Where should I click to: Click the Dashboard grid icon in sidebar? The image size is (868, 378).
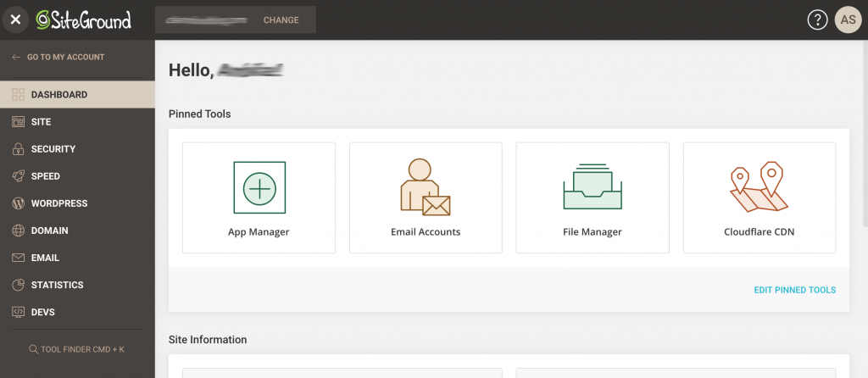[19, 95]
